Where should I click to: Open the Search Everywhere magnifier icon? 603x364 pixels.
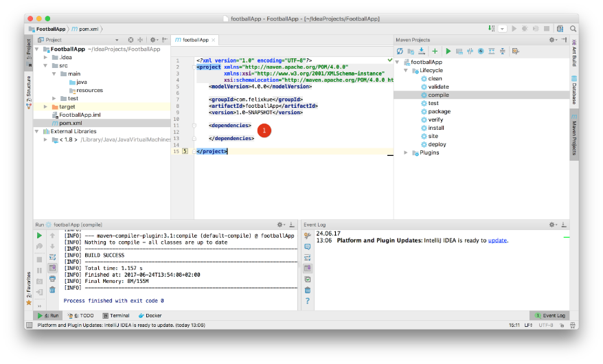[571, 29]
